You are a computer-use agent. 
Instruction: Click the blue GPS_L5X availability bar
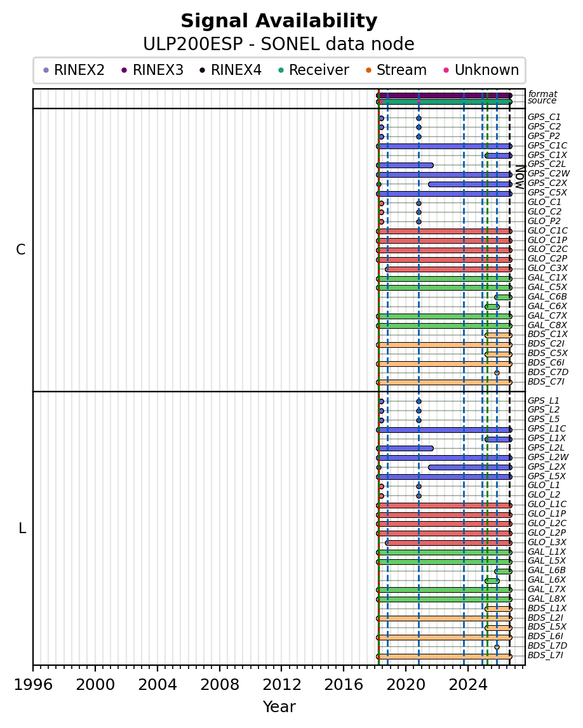pyautogui.click(x=444, y=477)
